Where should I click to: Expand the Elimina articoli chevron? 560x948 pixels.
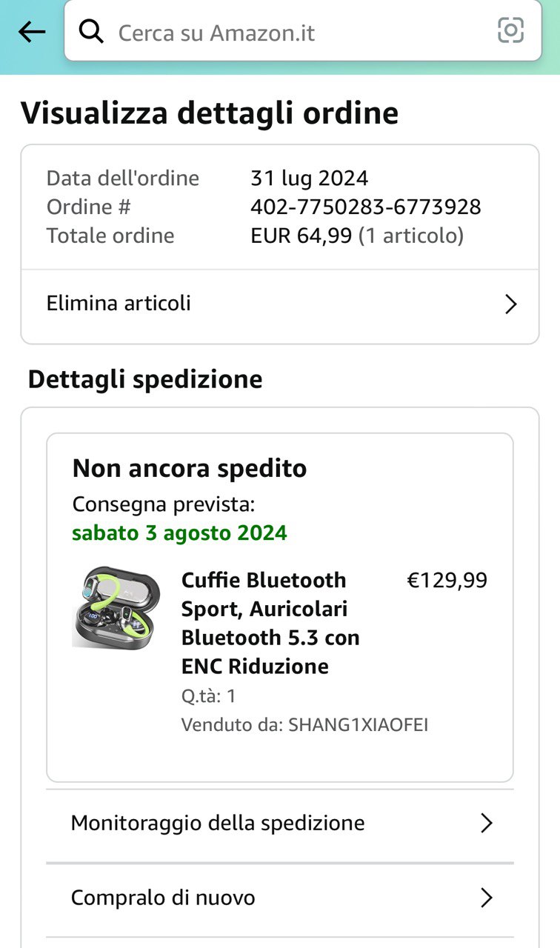click(510, 304)
